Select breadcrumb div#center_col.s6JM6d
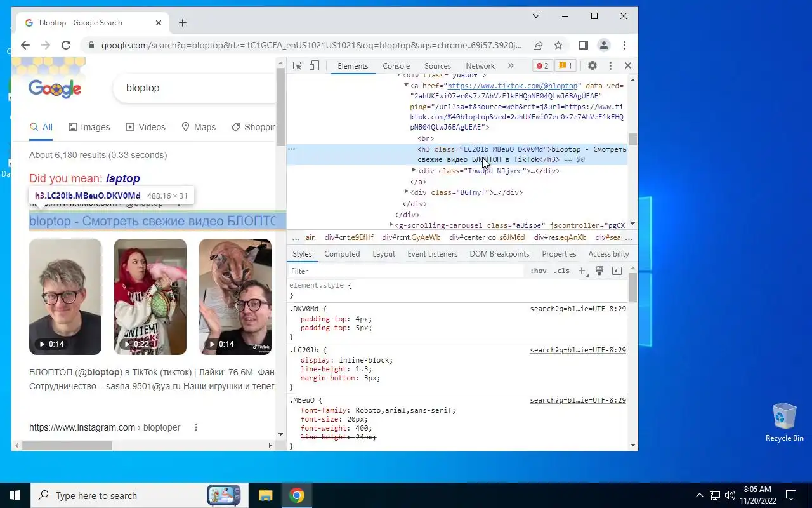The image size is (812, 508). (487, 237)
